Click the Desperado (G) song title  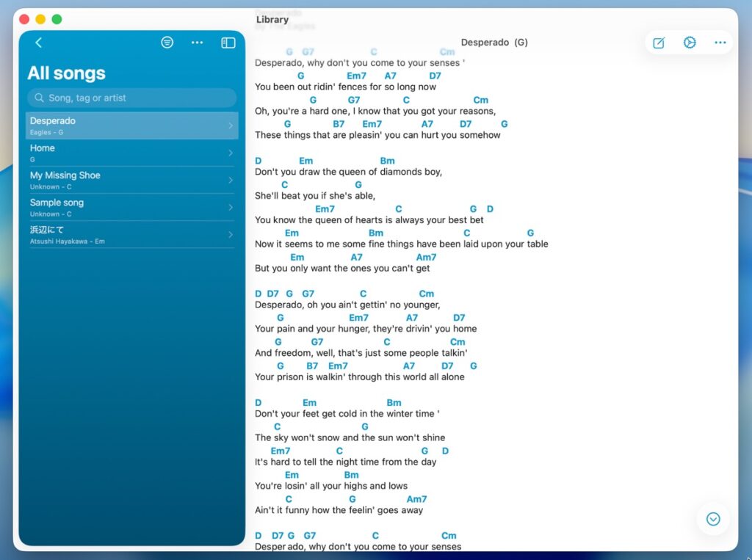[494, 43]
